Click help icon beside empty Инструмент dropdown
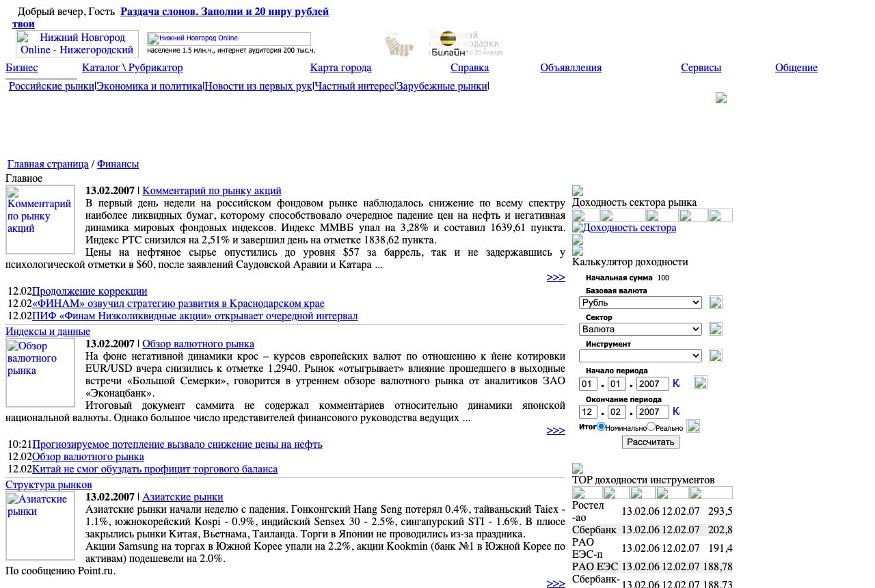 [x=716, y=356]
